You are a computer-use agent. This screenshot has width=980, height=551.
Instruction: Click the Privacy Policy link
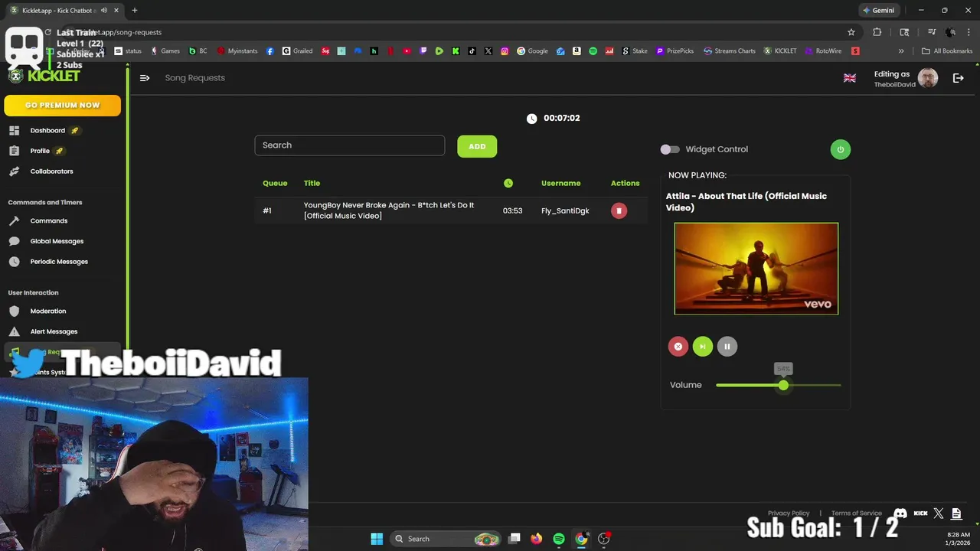click(789, 514)
